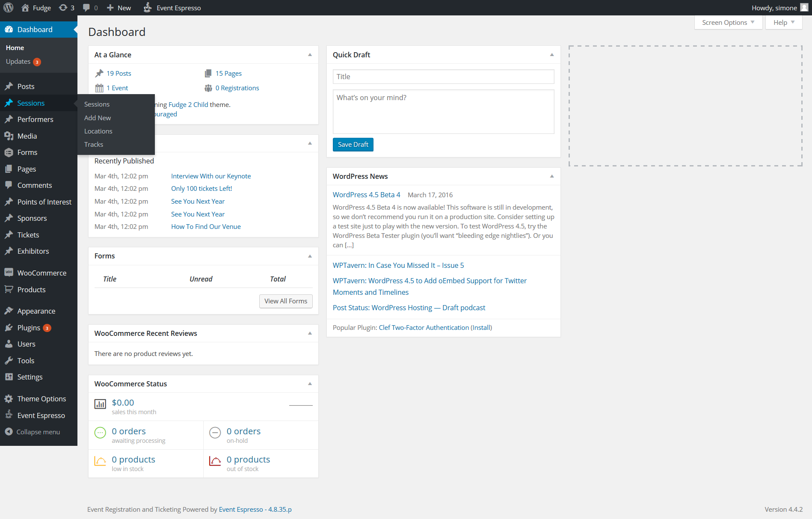This screenshot has width=812, height=519.
Task: Collapse the WordPress News panel
Action: 552,176
